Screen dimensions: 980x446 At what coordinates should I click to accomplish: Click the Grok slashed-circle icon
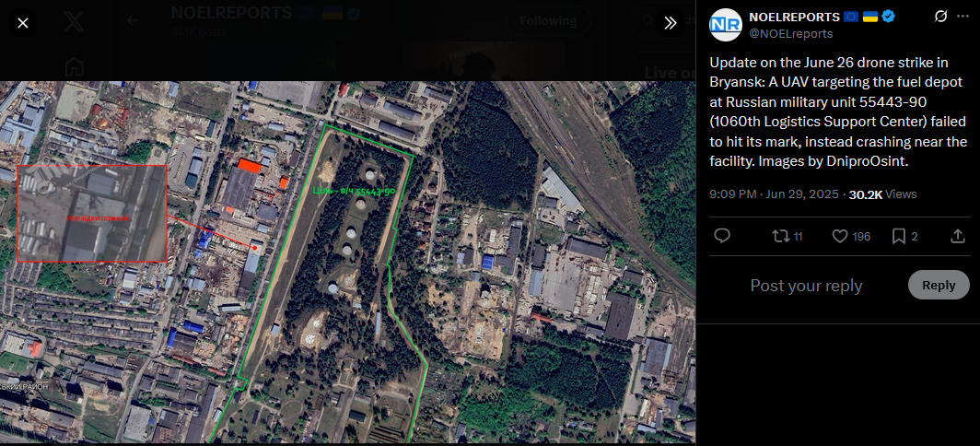940,17
